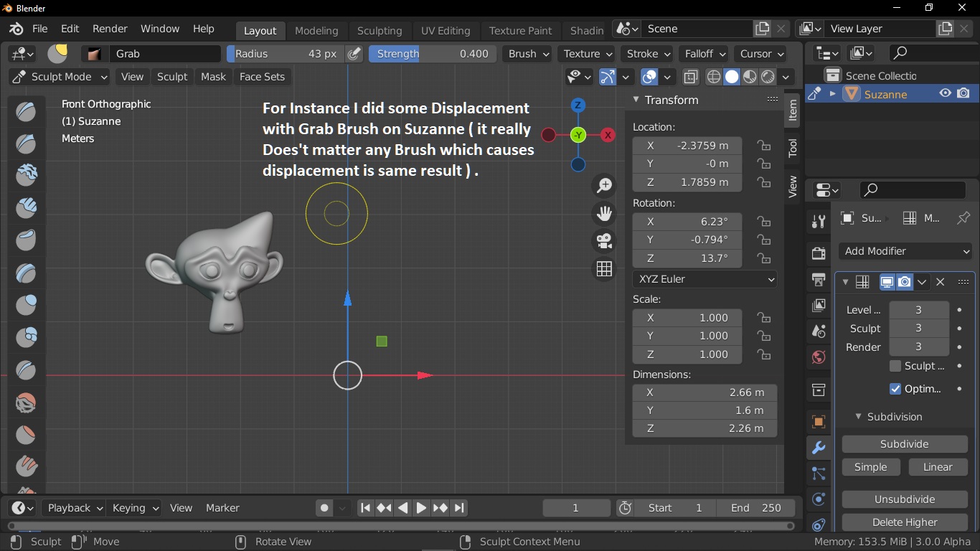Open the Sculpt Mode dropdown
This screenshot has height=551, width=980.
[60, 77]
